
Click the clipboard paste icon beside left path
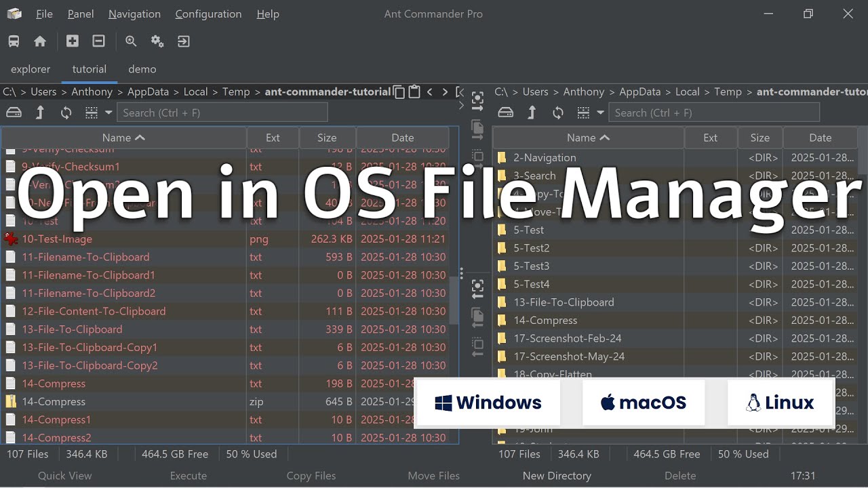(414, 91)
